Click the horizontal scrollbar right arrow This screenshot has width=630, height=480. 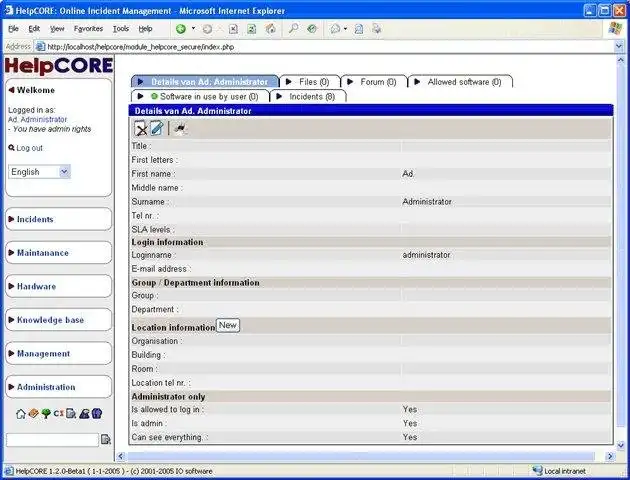point(610,456)
